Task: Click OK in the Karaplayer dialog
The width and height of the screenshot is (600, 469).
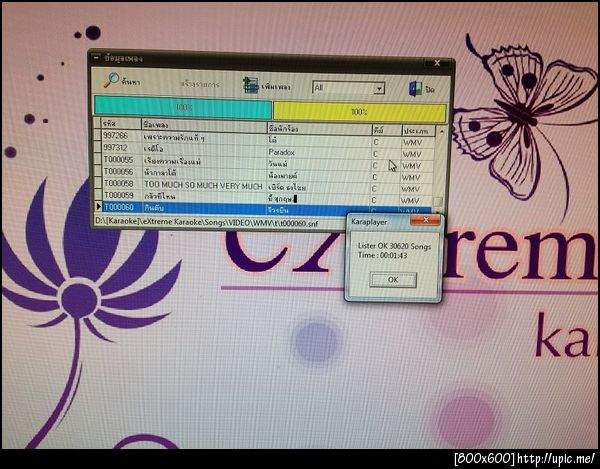Action: point(393,280)
